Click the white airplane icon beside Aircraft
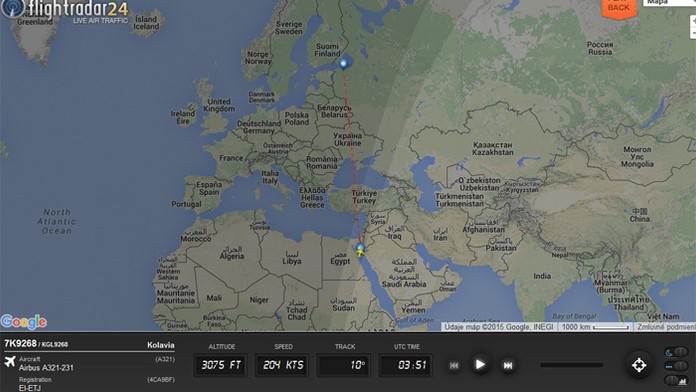The height and width of the screenshot is (392, 696). click(10, 361)
